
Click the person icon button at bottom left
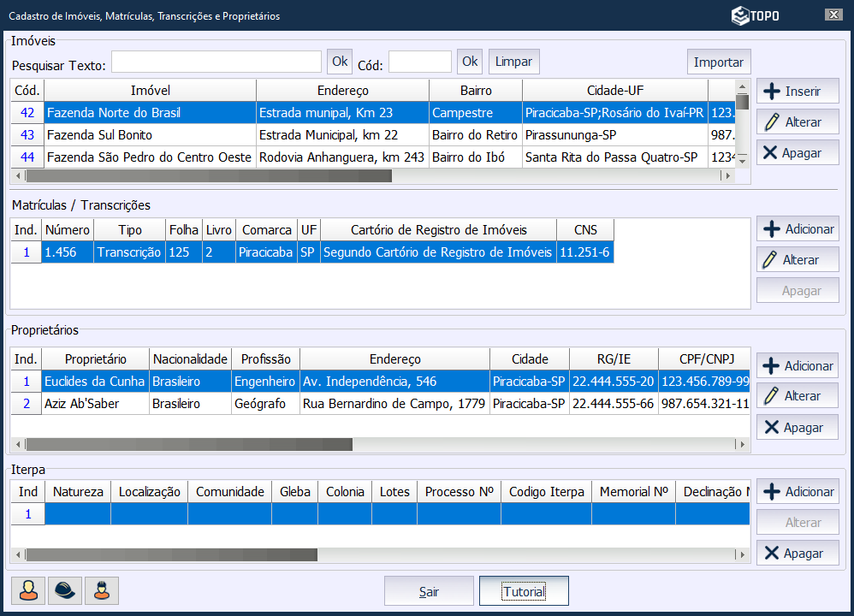click(x=28, y=590)
